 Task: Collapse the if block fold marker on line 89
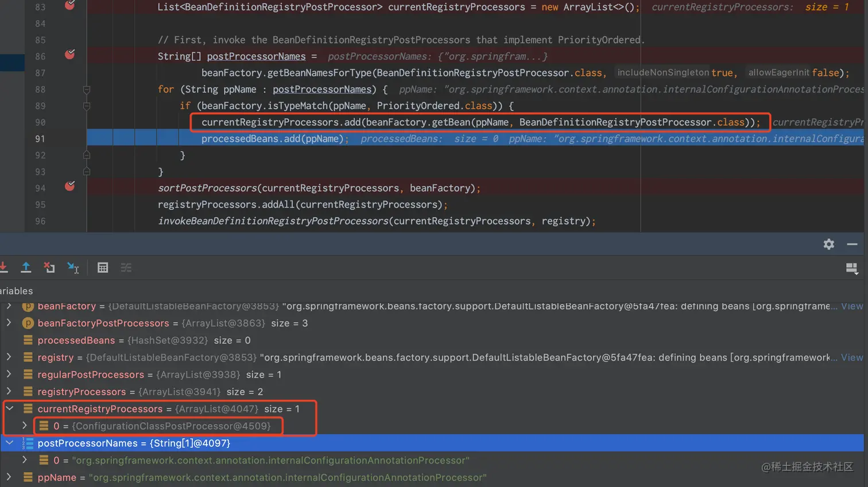[87, 106]
